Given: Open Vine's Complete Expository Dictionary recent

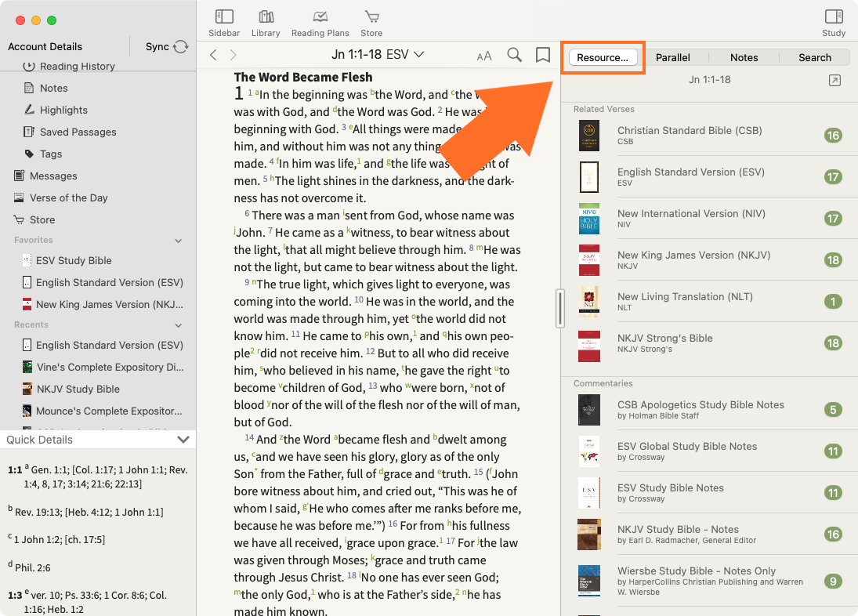Looking at the screenshot, I should tap(103, 367).
